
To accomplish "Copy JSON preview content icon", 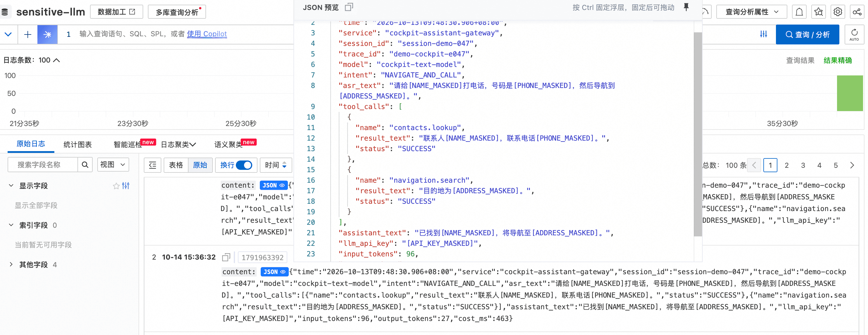I will [x=349, y=7].
